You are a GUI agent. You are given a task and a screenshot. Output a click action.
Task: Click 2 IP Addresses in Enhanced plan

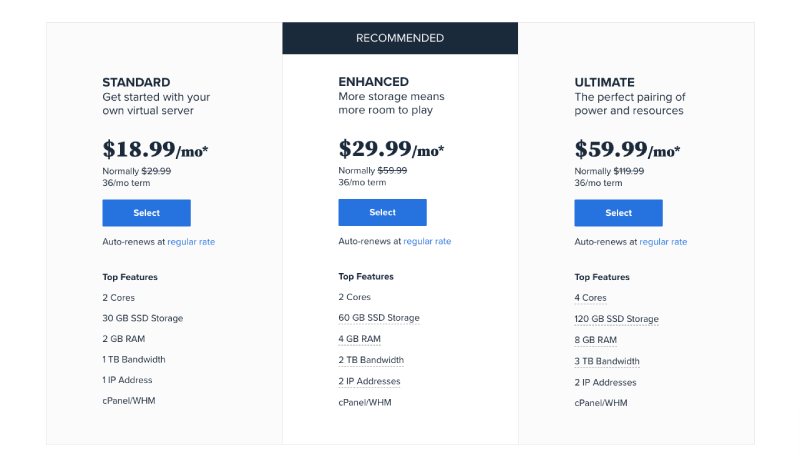(x=369, y=381)
